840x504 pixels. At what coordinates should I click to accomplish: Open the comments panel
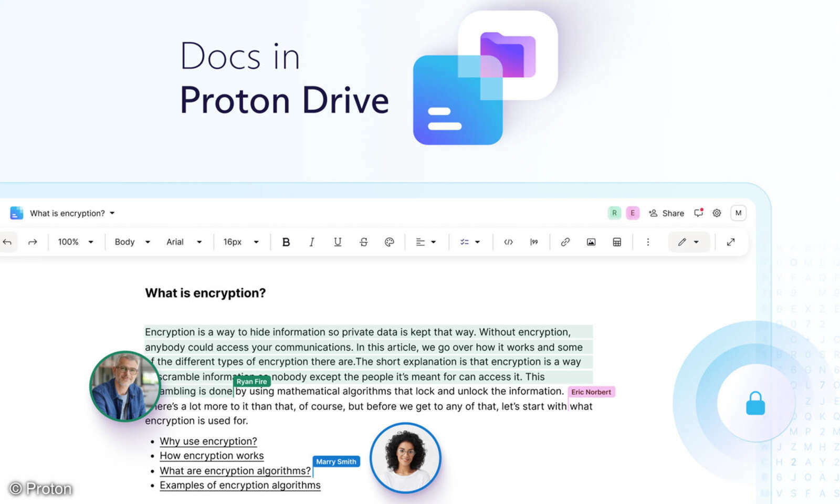coord(698,213)
